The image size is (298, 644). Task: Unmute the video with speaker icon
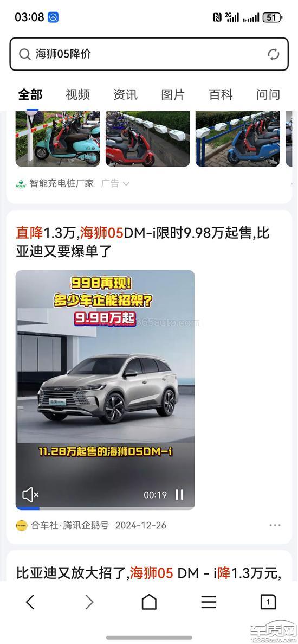pos(30,494)
